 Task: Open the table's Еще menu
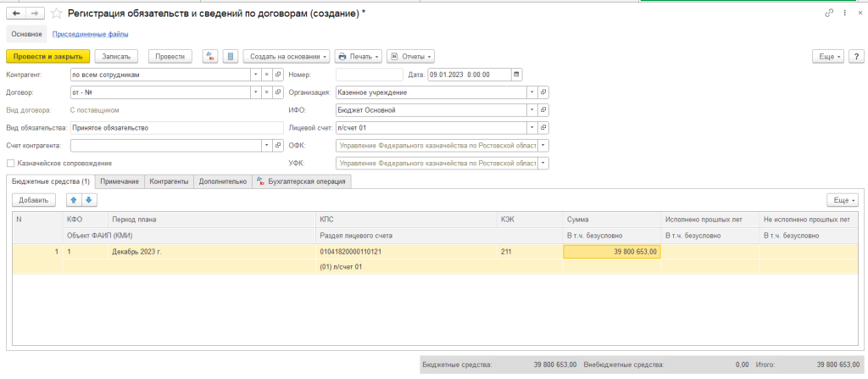point(843,200)
